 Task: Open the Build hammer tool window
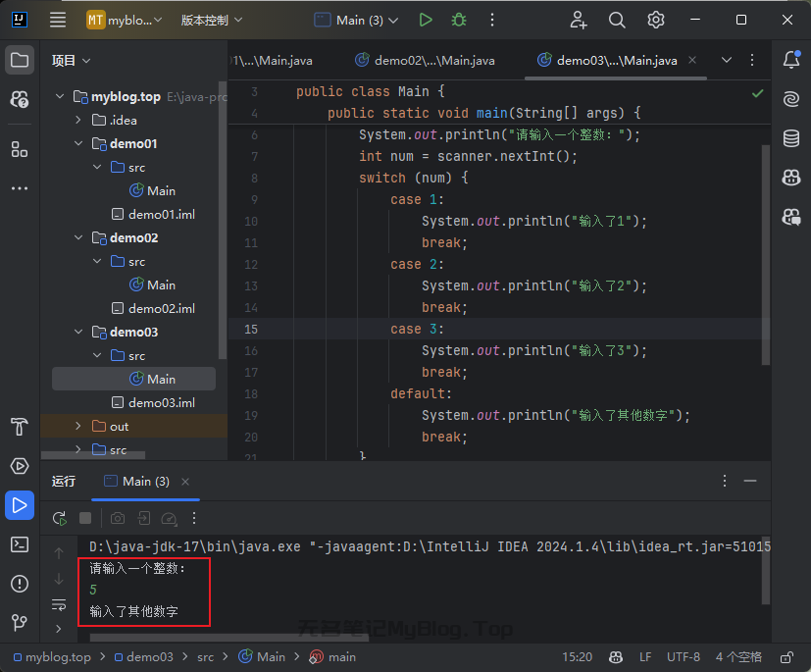pos(20,427)
